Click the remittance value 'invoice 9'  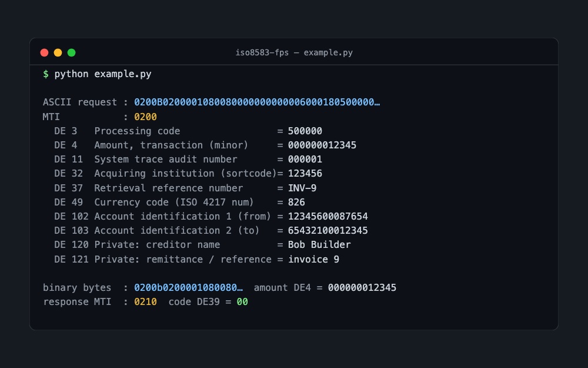[313, 260]
